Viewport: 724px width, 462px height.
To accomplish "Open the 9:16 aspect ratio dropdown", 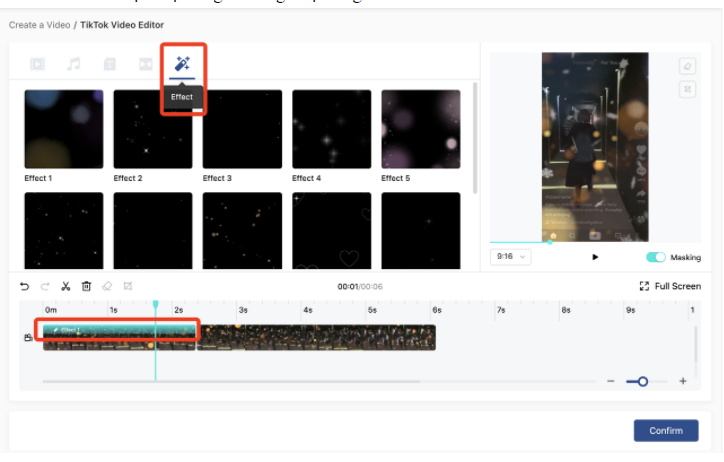I will click(x=510, y=257).
